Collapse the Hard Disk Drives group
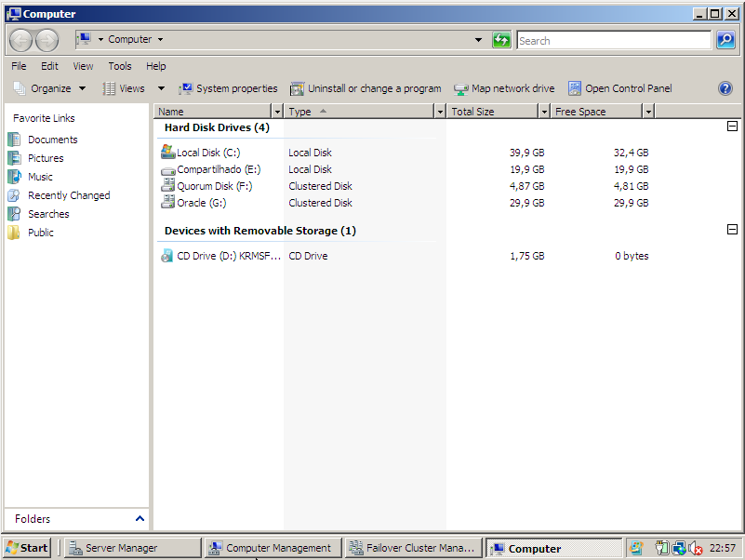This screenshot has height=560, width=745. point(732,126)
